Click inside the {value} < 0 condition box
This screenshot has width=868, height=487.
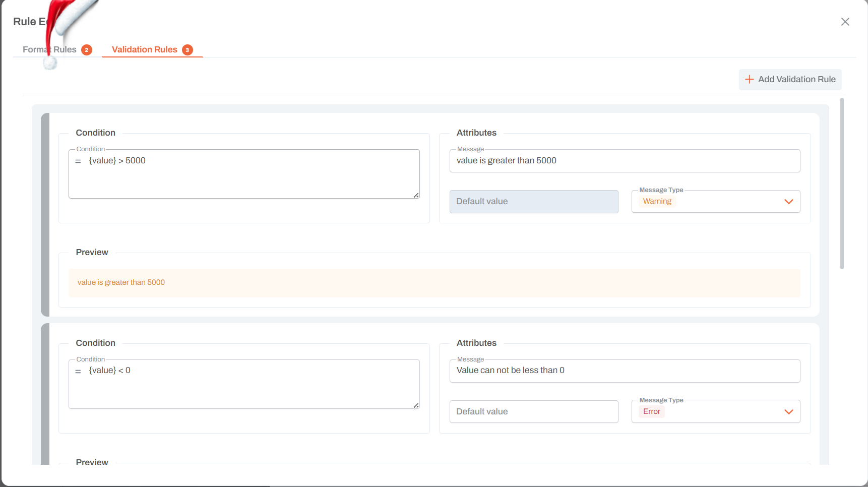pyautogui.click(x=244, y=384)
